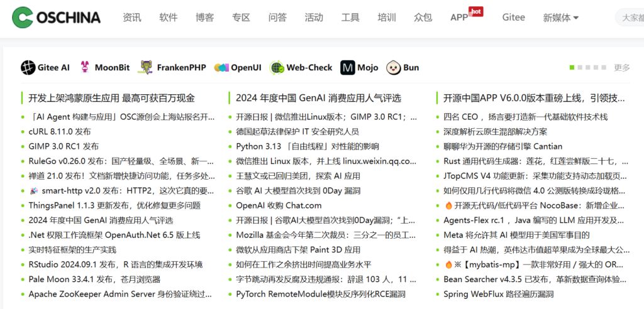This screenshot has height=309, width=644.
Task: Open ThingsPanel 1.1.3 更新发布 article
Action: 114,205
